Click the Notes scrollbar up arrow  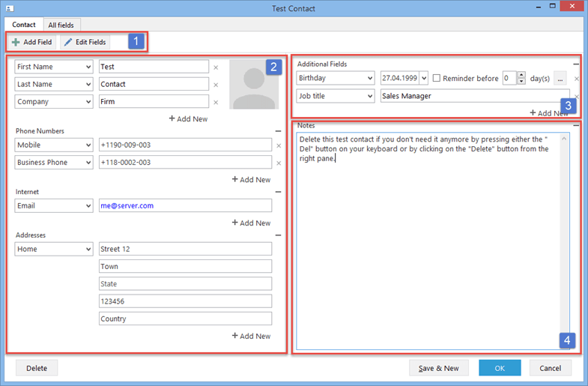click(564, 139)
